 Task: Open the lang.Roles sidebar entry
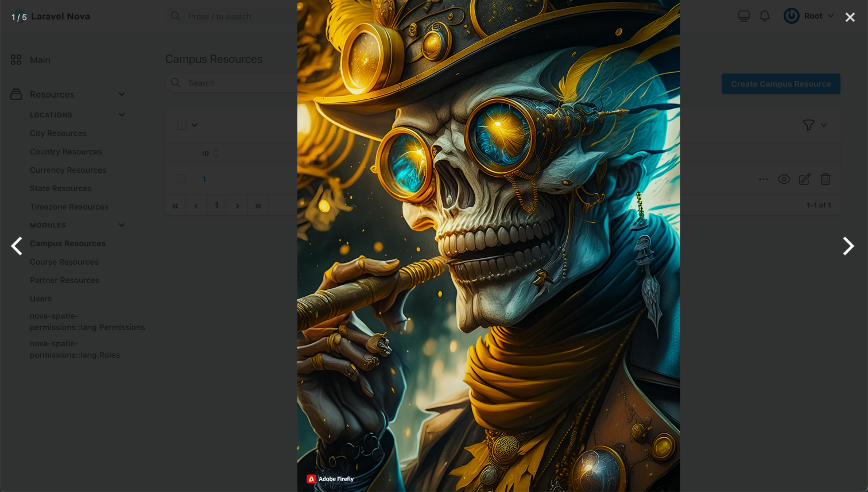click(75, 349)
